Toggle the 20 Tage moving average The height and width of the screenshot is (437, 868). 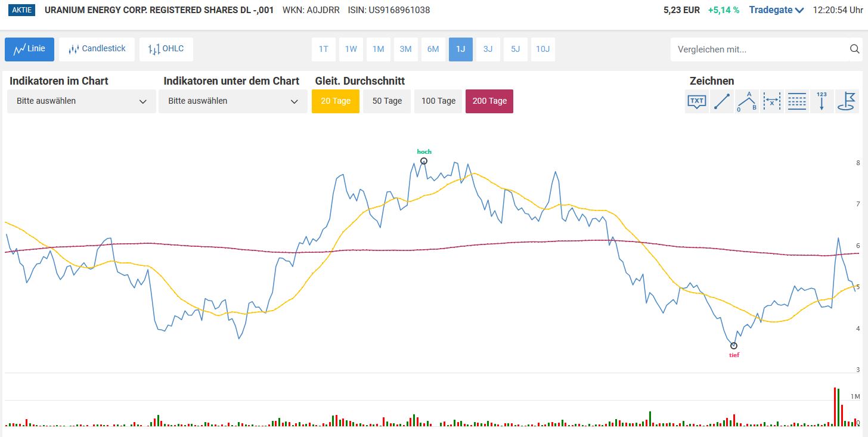click(336, 101)
